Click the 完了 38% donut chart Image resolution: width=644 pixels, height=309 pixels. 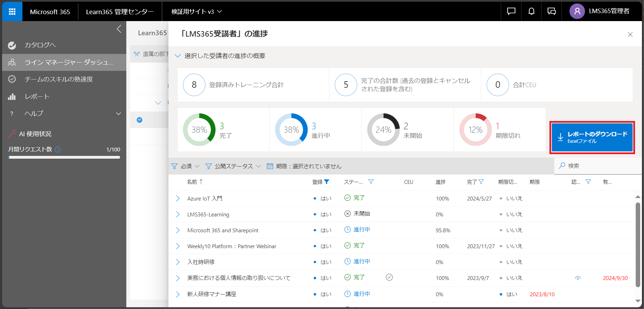199,130
